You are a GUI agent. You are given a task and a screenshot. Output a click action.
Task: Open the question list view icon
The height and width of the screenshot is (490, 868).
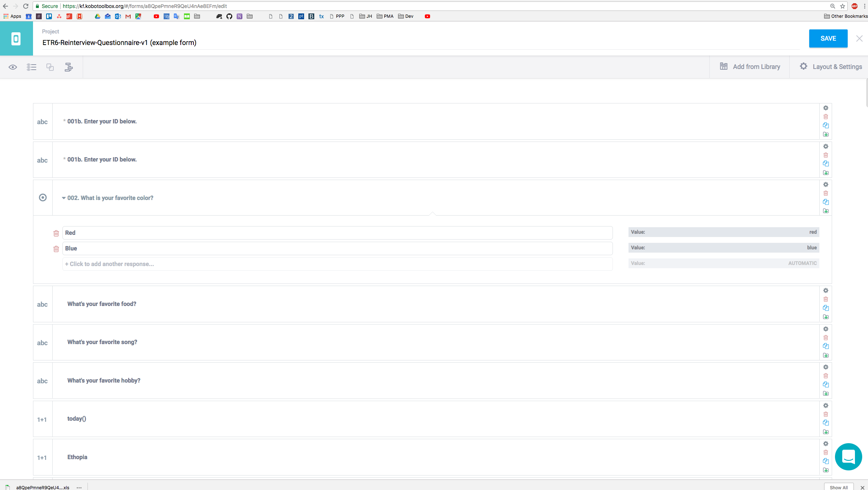click(x=32, y=67)
